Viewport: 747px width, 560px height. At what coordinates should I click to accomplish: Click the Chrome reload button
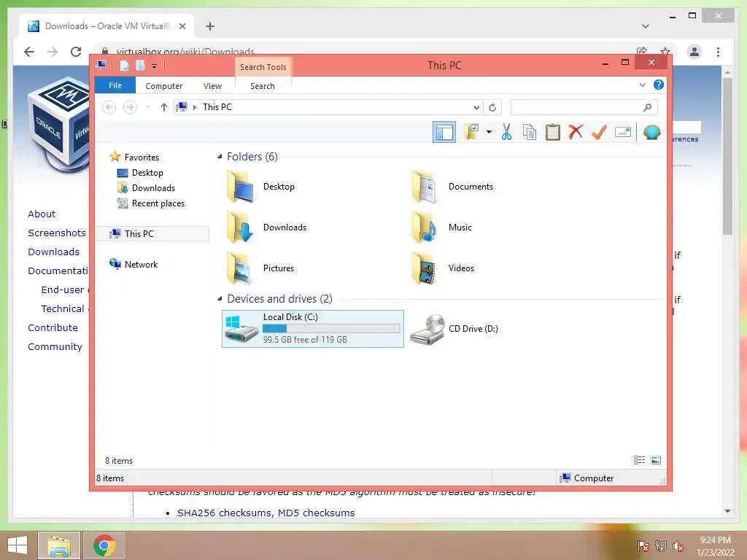point(76,52)
